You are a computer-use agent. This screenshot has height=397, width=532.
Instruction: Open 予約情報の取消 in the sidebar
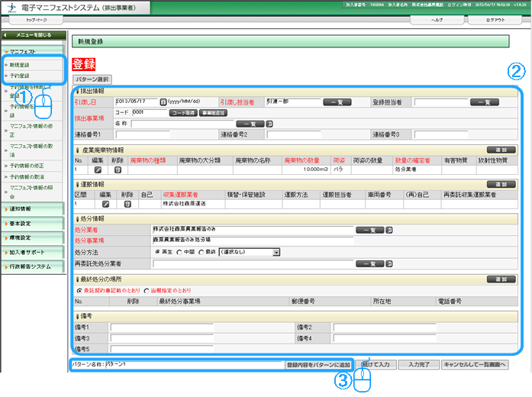click(27, 177)
